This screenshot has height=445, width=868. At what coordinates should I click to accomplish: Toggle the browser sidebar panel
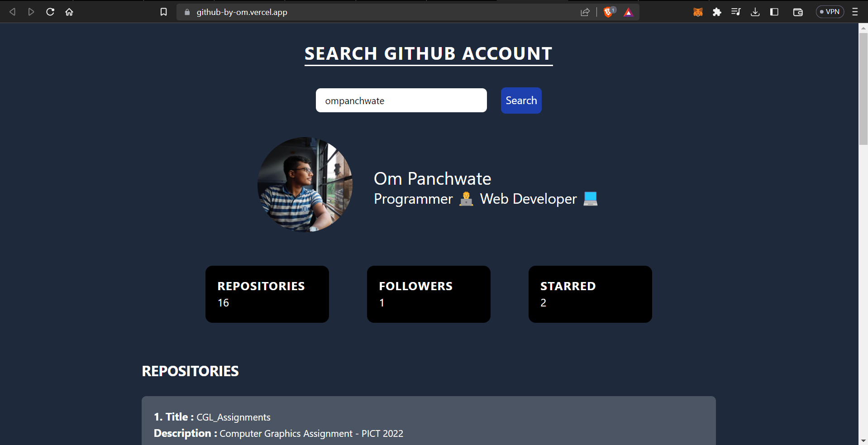[774, 12]
